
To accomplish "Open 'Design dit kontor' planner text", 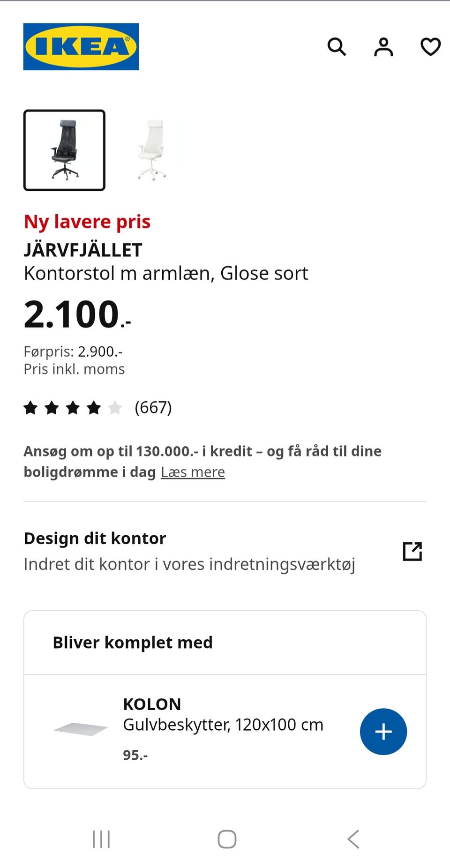I will point(95,539).
